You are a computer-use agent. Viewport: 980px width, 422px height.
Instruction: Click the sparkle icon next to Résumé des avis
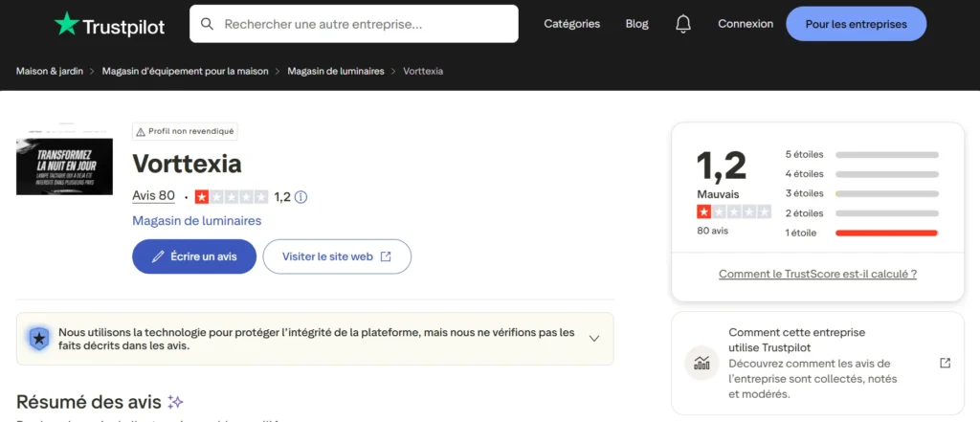pyautogui.click(x=176, y=401)
